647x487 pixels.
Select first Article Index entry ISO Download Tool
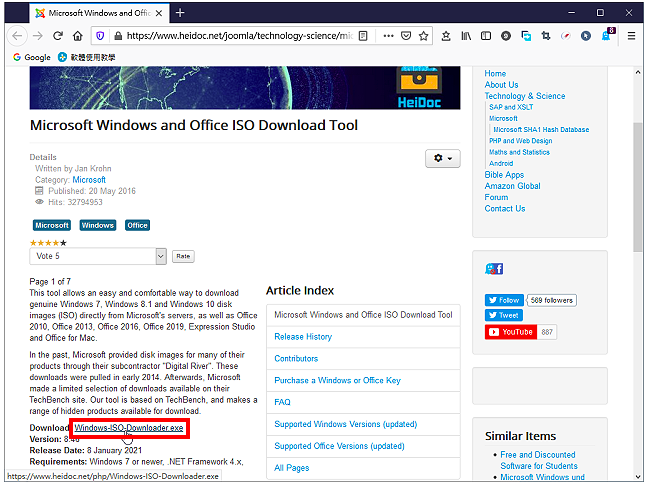[363, 315]
